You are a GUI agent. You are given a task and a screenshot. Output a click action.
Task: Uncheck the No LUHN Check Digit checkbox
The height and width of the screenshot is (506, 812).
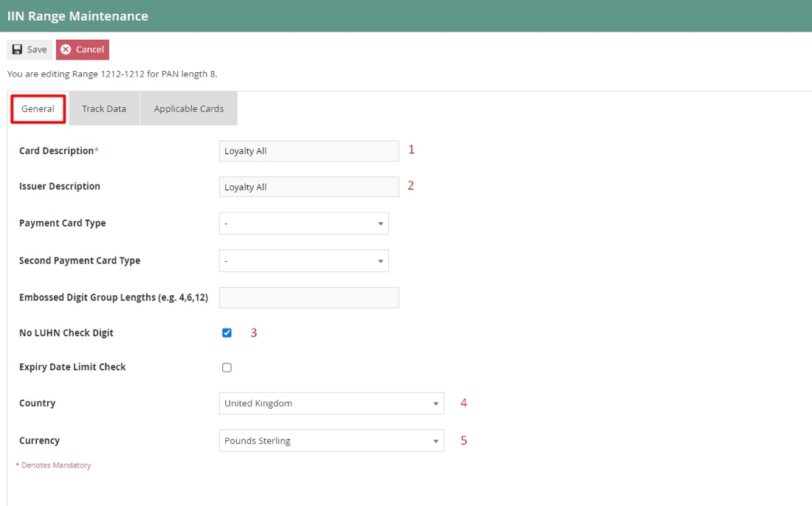point(227,332)
